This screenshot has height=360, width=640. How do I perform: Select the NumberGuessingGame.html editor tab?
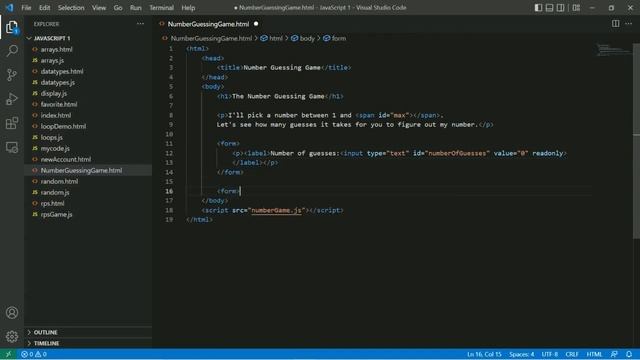pyautogui.click(x=208, y=24)
